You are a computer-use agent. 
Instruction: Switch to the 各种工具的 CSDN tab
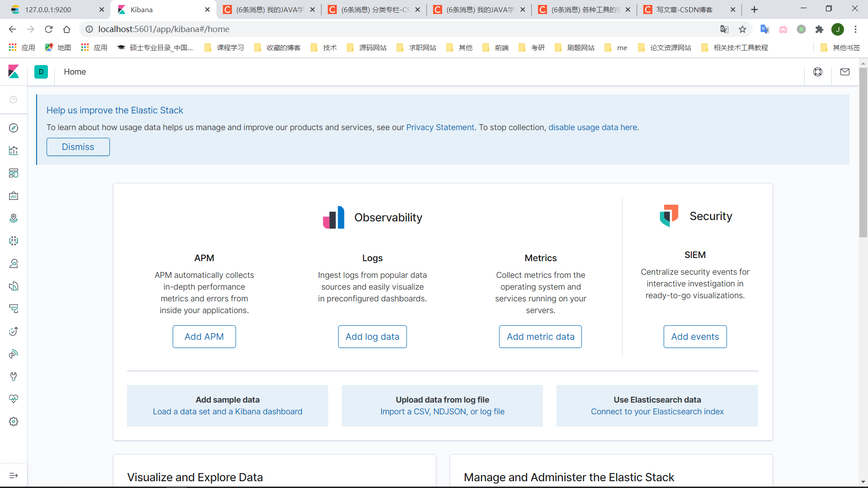pos(583,9)
